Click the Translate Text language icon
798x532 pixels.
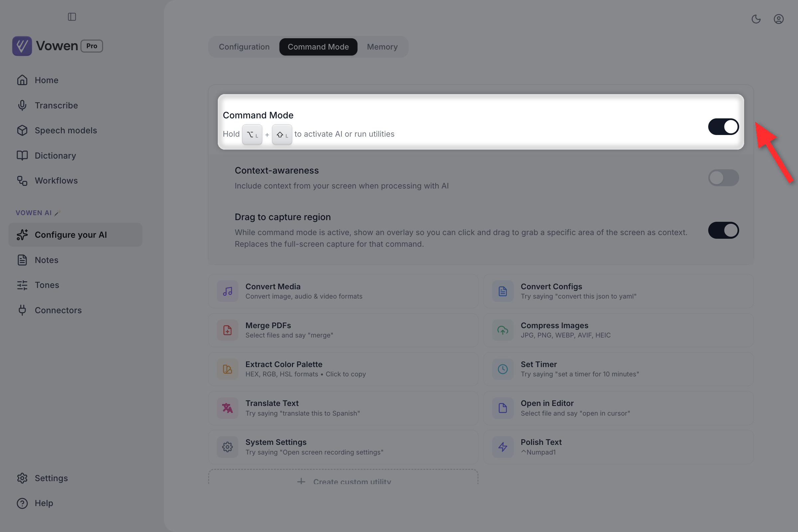228,408
